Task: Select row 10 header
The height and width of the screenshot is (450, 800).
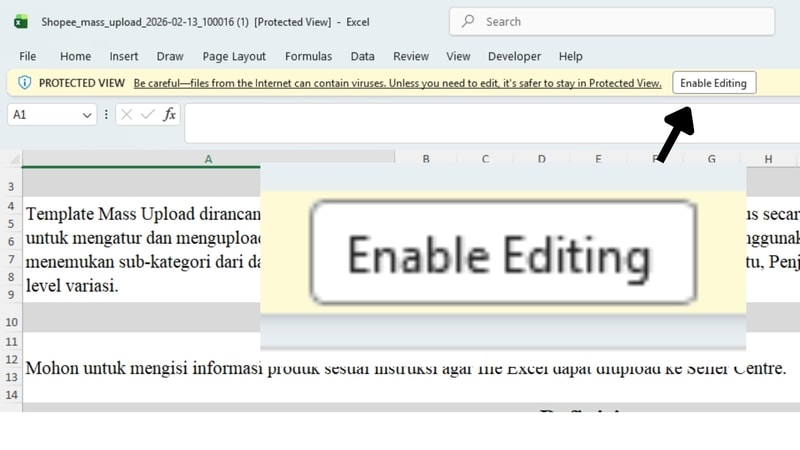Action: tap(12, 323)
